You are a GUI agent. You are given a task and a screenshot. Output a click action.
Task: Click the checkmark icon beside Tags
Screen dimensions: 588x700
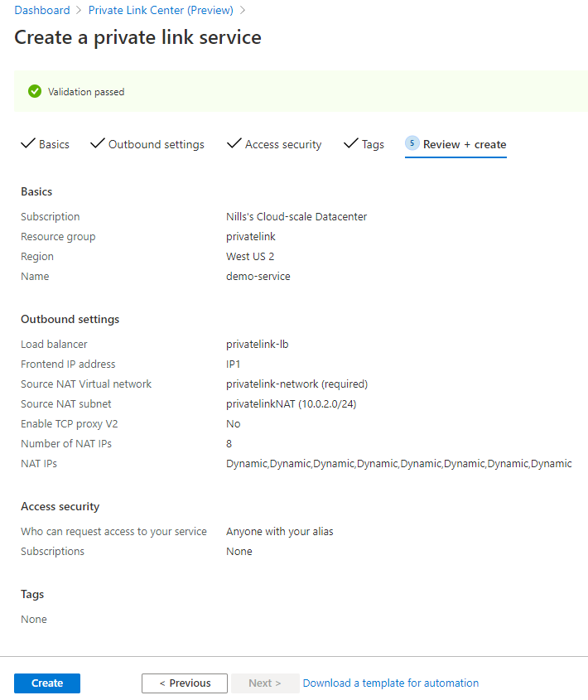click(x=351, y=143)
